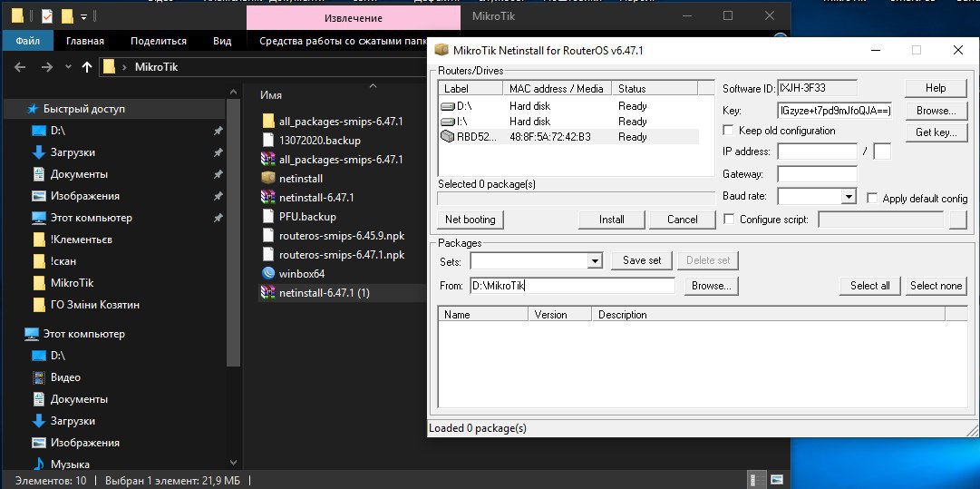Click the Gateway input field
Screen dimensions: 980x489
[817, 174]
